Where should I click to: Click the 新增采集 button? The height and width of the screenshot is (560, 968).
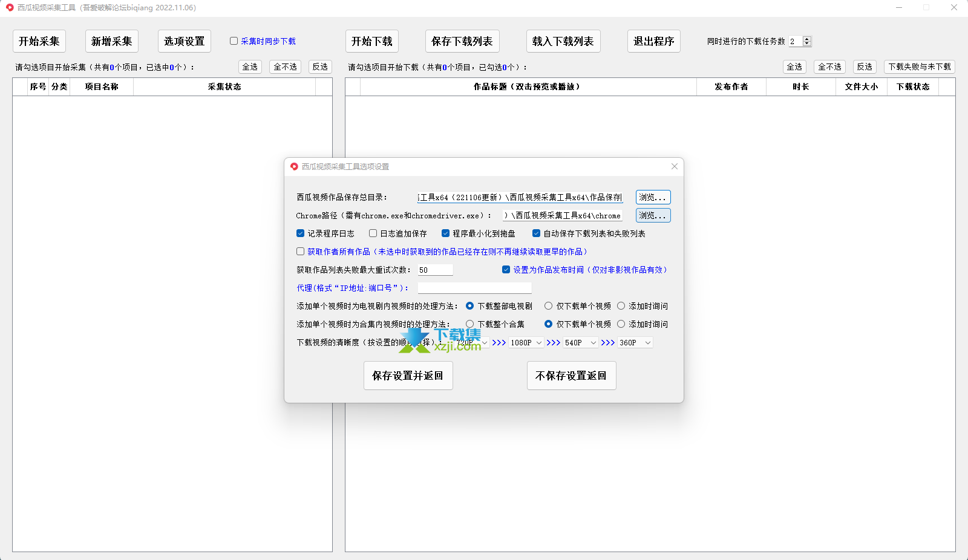pyautogui.click(x=112, y=41)
